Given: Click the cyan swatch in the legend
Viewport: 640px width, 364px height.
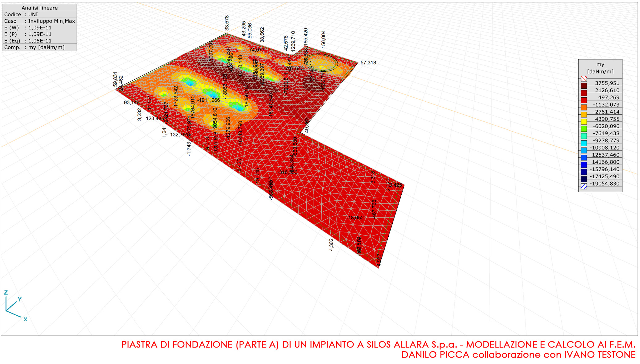Looking at the screenshot, I should coord(584,143).
